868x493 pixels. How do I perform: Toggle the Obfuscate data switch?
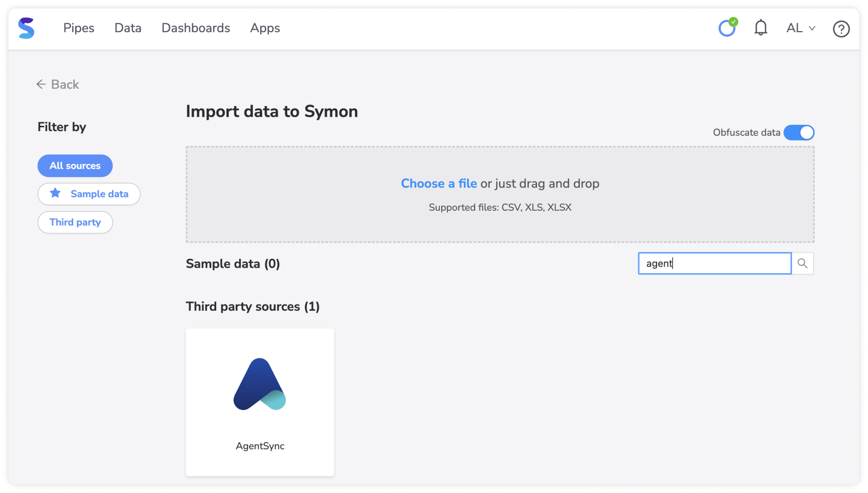click(x=799, y=132)
